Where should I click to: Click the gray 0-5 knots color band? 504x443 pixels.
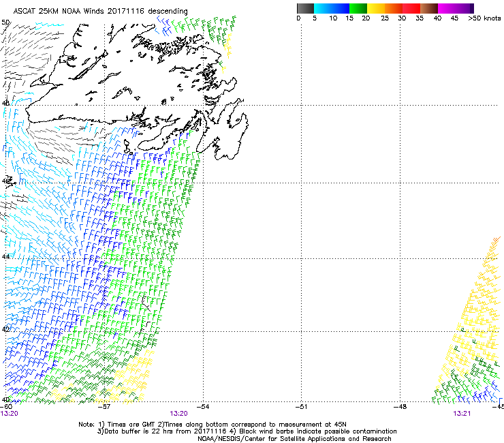click(x=305, y=8)
